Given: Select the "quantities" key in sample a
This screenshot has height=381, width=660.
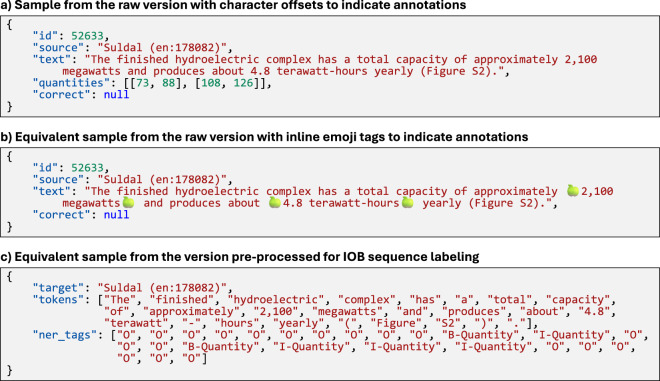Looking at the screenshot, I should coord(69,83).
